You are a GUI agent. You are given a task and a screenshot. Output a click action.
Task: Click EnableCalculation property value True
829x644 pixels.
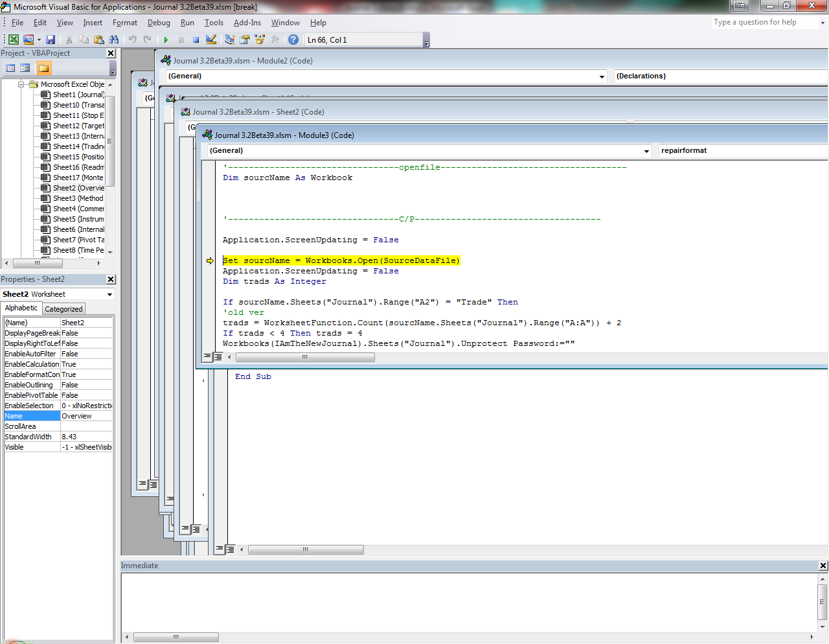coord(87,364)
